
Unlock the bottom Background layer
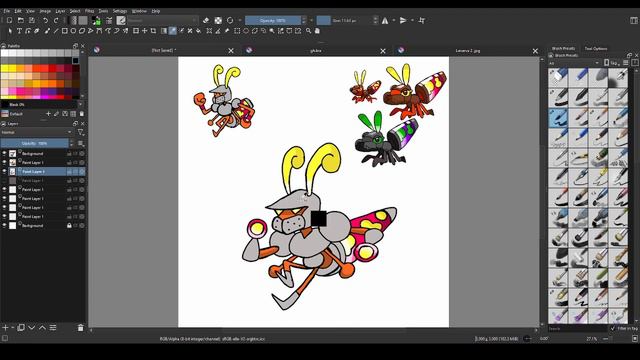(x=69, y=225)
